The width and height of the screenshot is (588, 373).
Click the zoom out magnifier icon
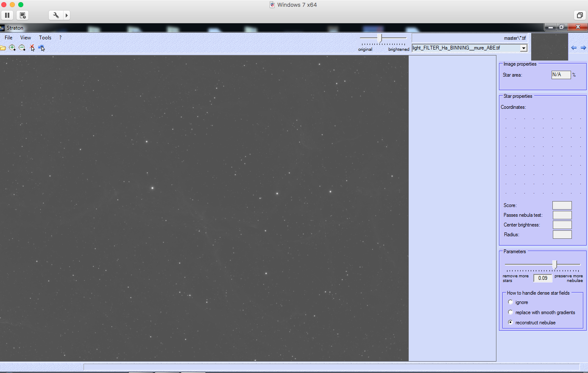(22, 48)
